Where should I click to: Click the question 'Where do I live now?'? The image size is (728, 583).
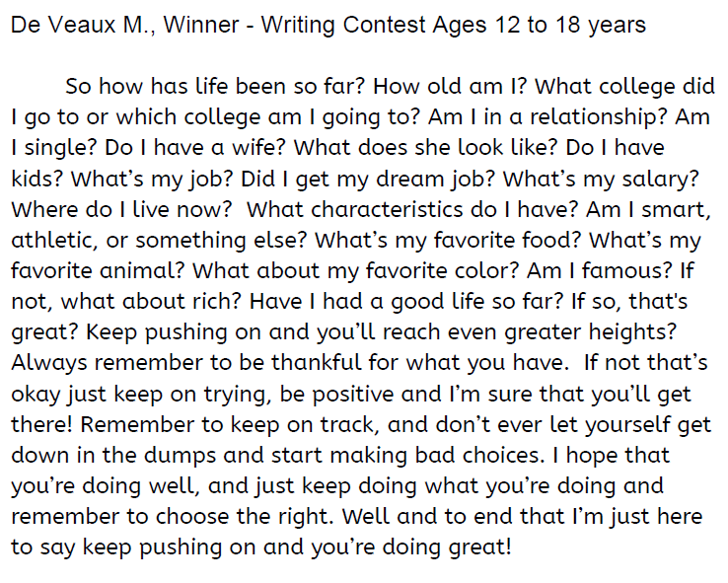(122, 211)
